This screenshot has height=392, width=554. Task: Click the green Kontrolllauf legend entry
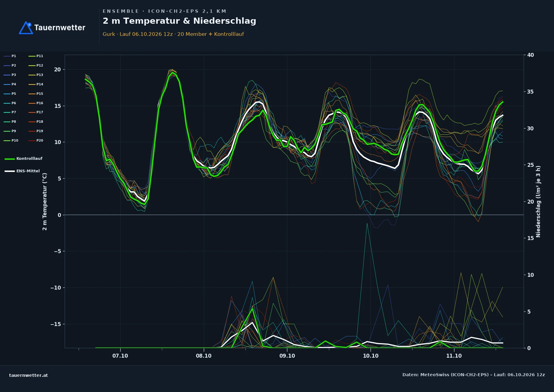pyautogui.click(x=23, y=159)
